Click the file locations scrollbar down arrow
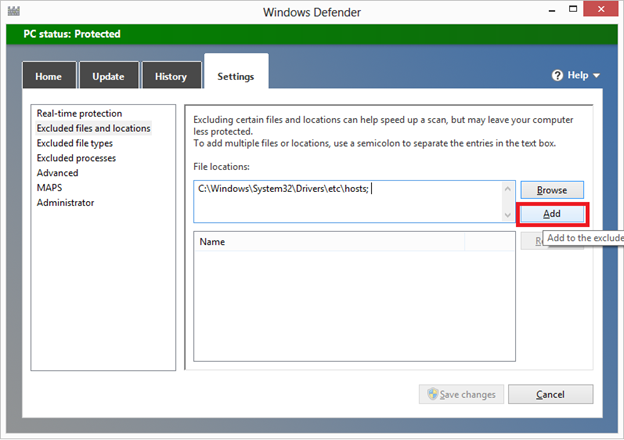The width and height of the screenshot is (624, 440). 507,215
